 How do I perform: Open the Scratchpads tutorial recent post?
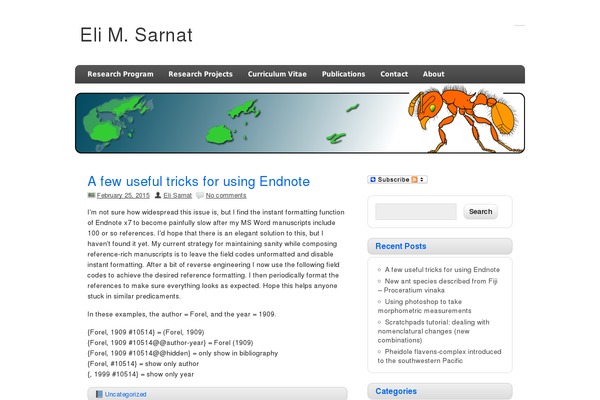(434, 331)
